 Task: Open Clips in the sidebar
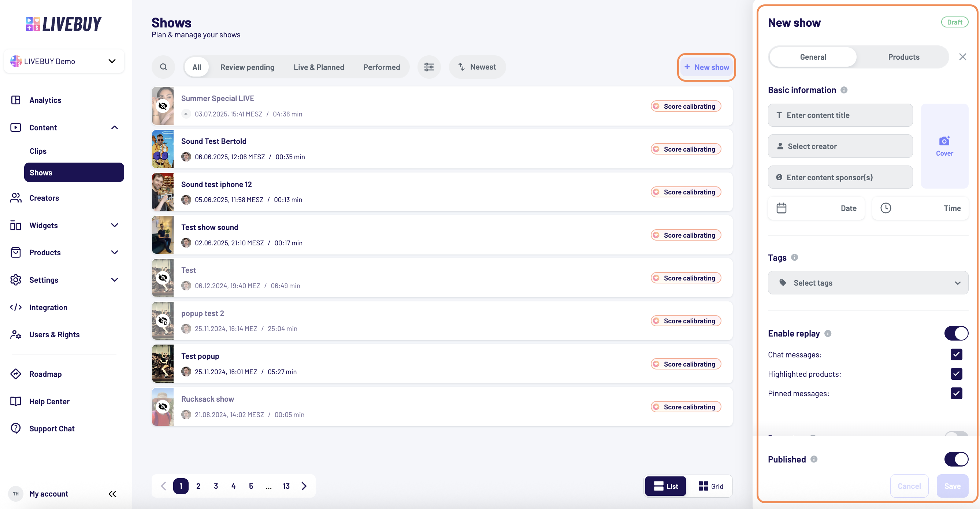click(38, 151)
